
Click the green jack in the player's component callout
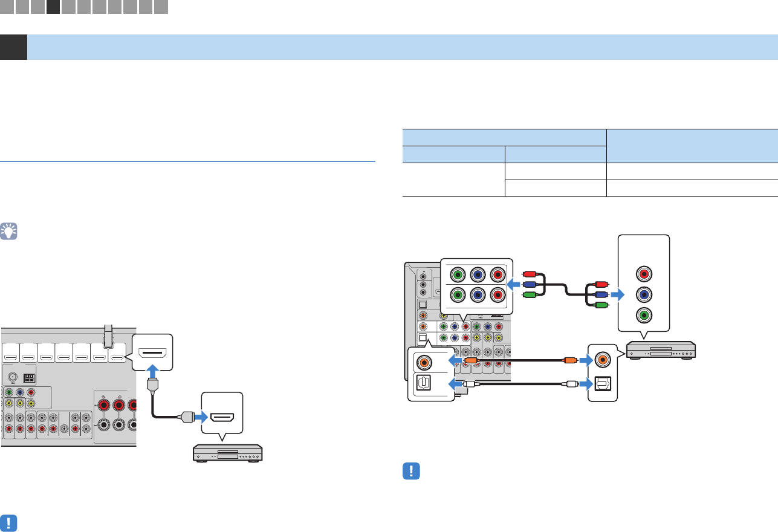tap(645, 316)
